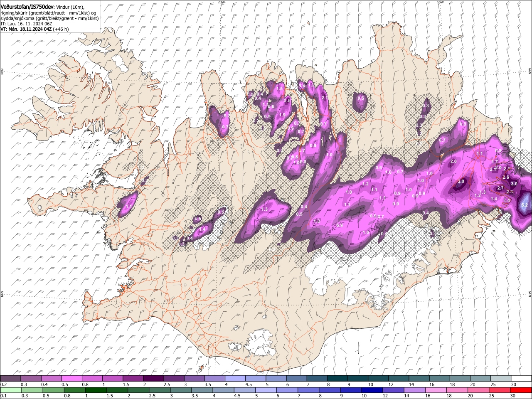Select the pale green 0.1 rain swatch
The image size is (532, 399).
11,390
